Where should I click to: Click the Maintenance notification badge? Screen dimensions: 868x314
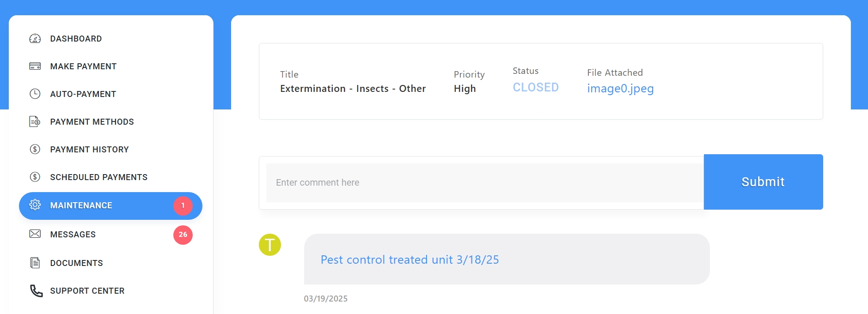coord(183,205)
